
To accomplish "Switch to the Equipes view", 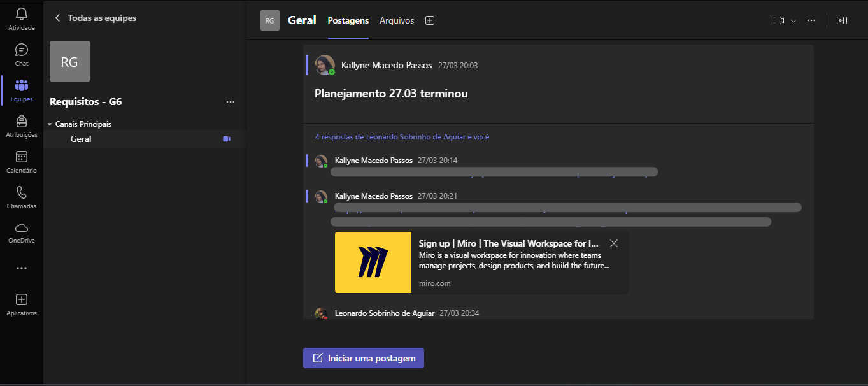I will [21, 89].
